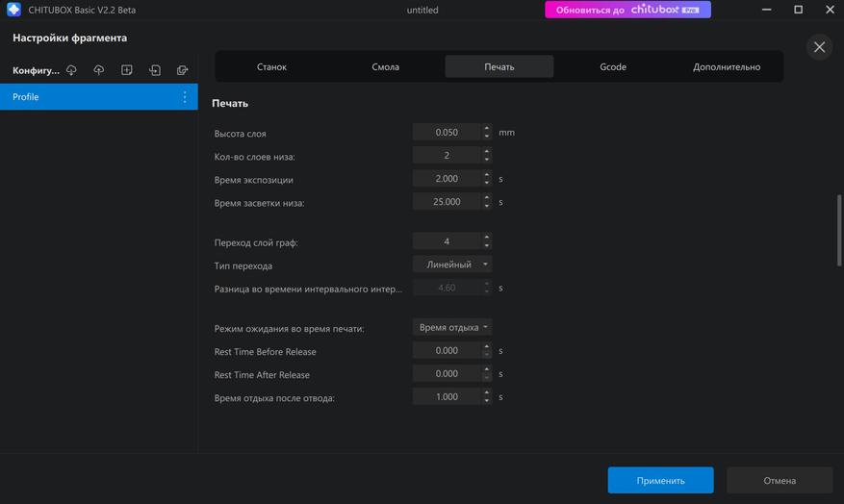Increase Время экспозиции with up arrow

[487, 175]
